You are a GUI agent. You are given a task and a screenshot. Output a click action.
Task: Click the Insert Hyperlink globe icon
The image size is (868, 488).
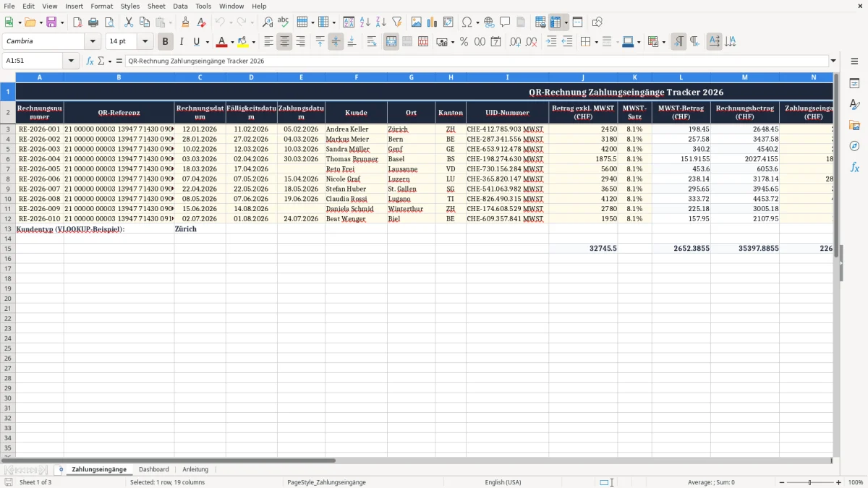point(489,22)
